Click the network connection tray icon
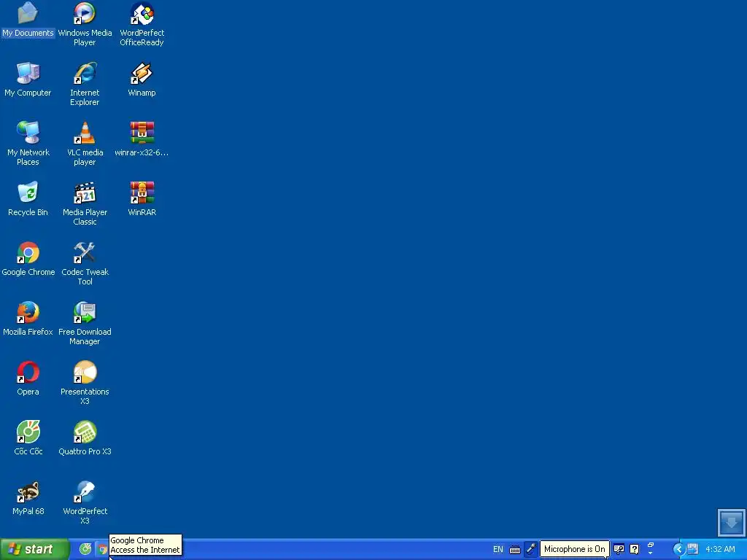747x560 pixels. click(x=693, y=549)
